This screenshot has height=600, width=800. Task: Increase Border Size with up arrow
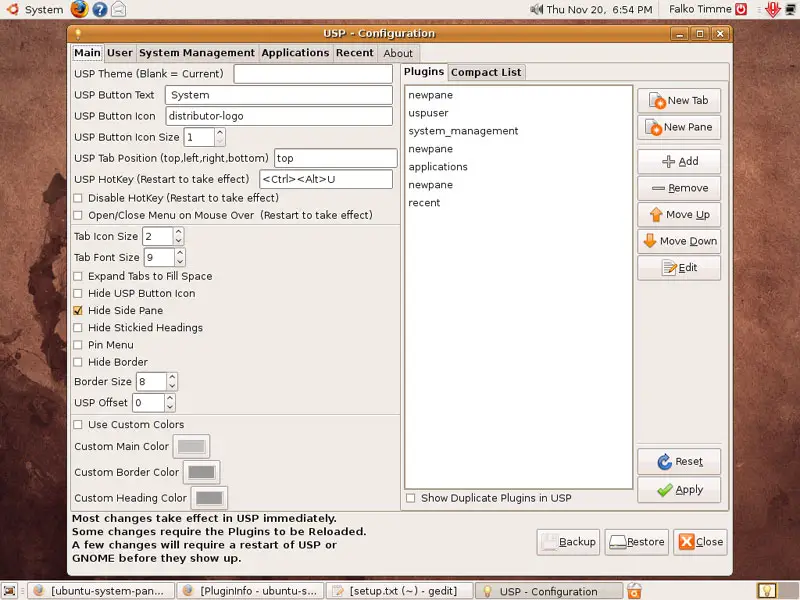(172, 377)
